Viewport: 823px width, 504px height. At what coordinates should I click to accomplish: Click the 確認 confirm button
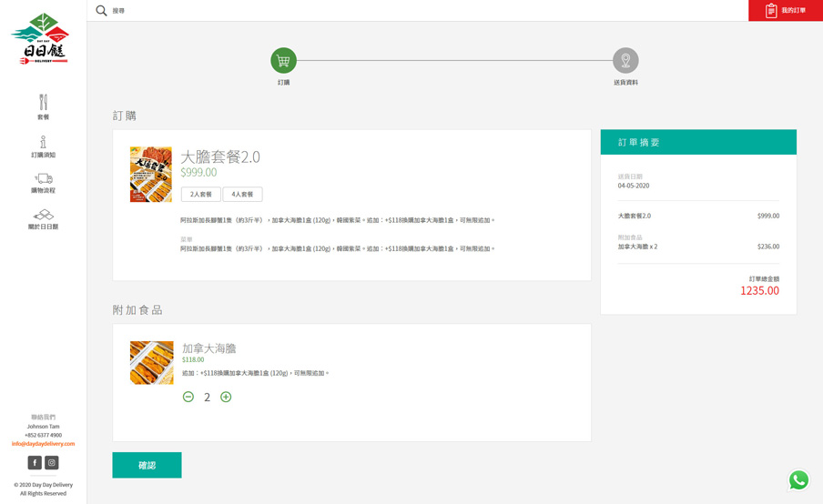147,465
